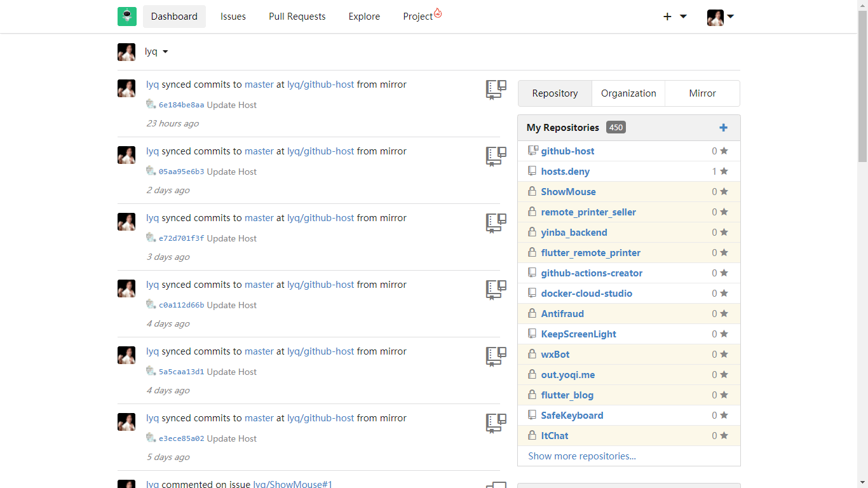Switch to the Mirror tab

pos(702,93)
